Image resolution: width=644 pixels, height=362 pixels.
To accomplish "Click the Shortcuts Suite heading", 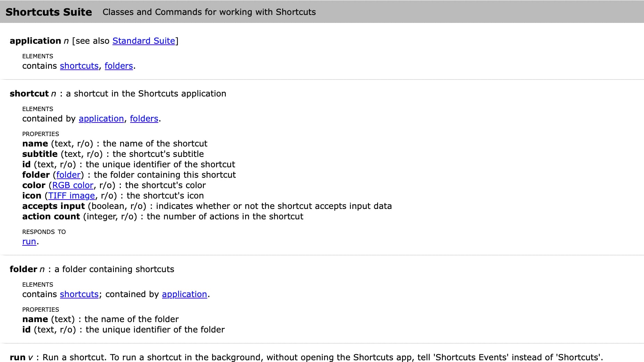I will click(49, 12).
